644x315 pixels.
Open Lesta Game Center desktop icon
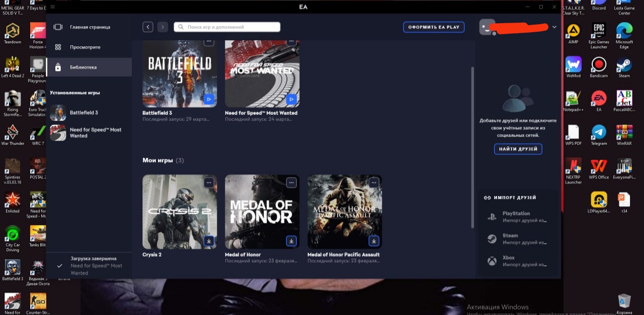pyautogui.click(x=624, y=7)
